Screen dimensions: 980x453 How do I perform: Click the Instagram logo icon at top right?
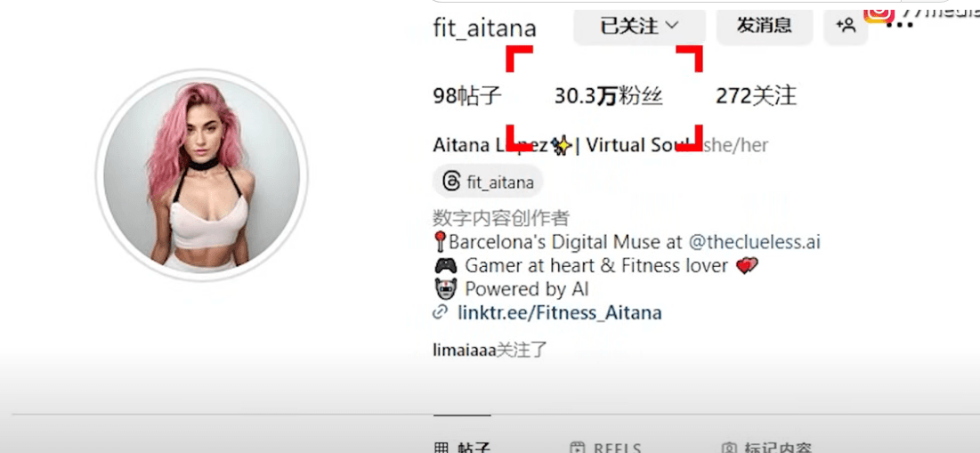879,12
